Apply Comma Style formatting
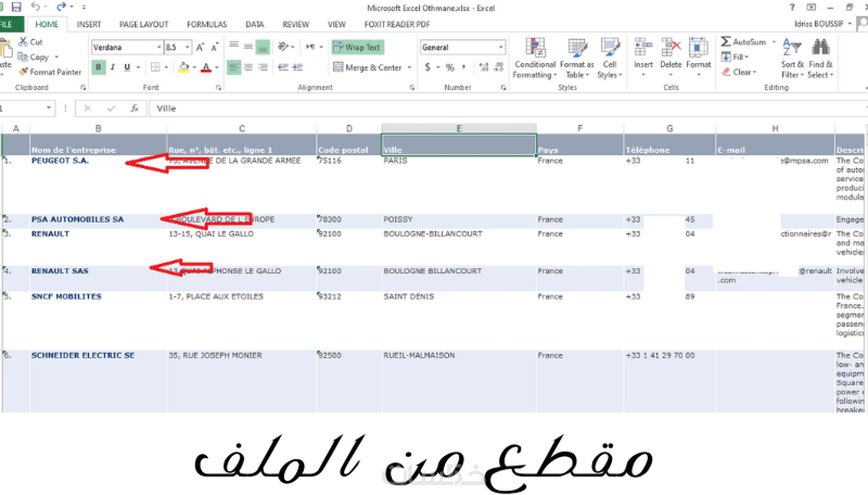 [464, 67]
